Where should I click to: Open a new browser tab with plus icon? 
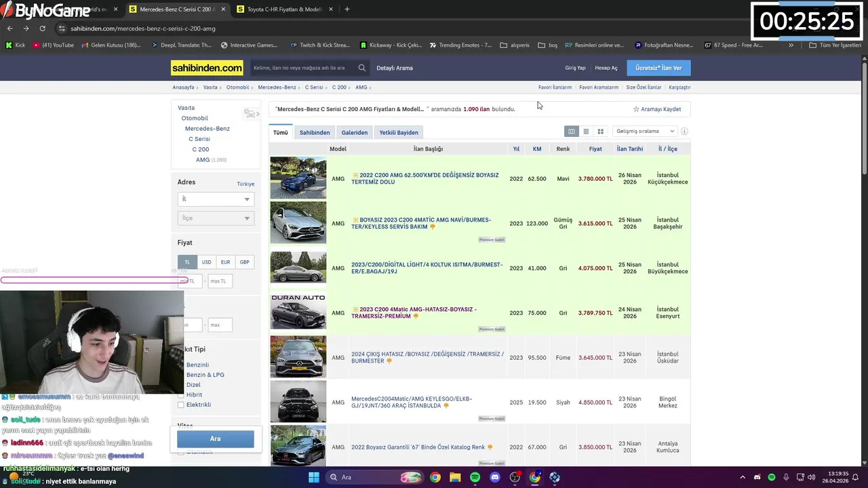[347, 9]
